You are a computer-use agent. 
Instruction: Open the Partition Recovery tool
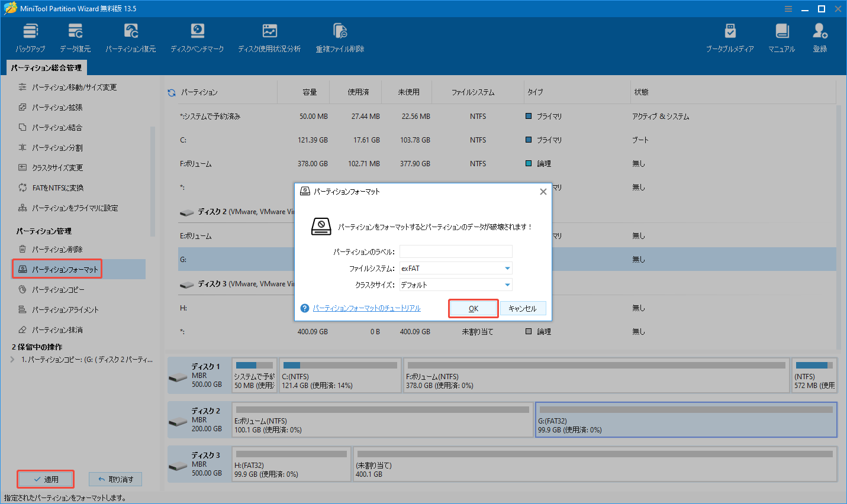tap(130, 35)
